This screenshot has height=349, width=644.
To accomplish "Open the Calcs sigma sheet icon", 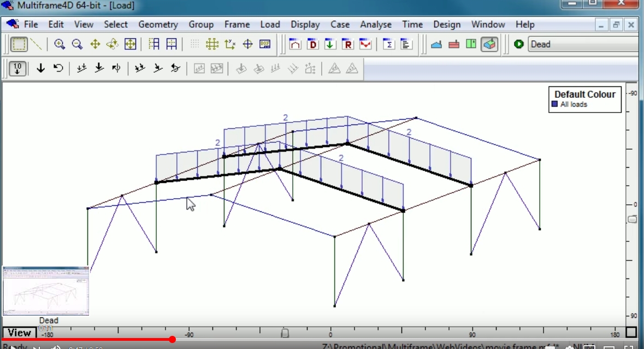I will [388, 44].
